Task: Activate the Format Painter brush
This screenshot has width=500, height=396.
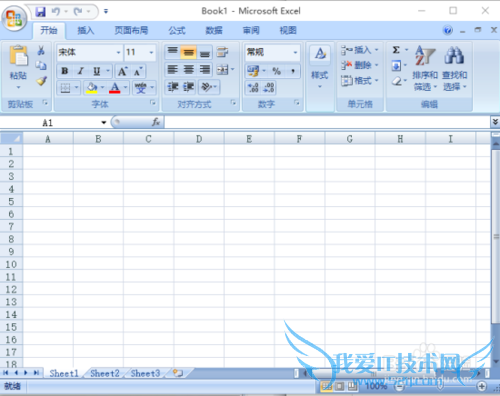Action: [x=41, y=80]
